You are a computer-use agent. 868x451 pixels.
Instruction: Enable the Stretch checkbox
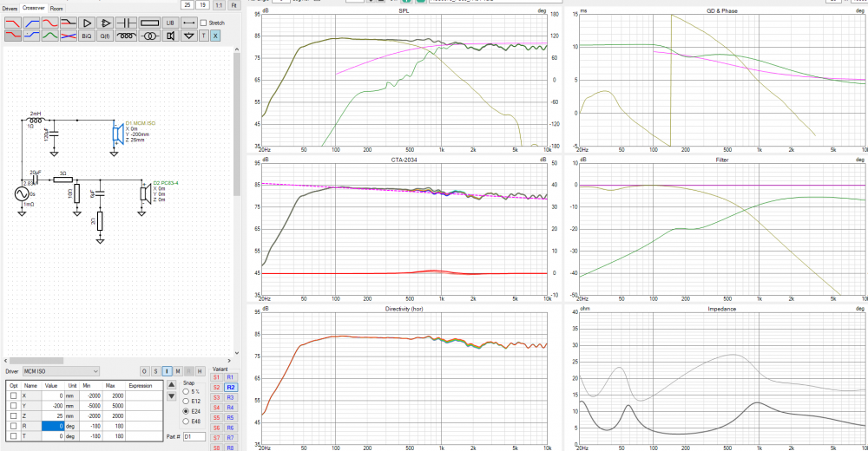[204, 23]
